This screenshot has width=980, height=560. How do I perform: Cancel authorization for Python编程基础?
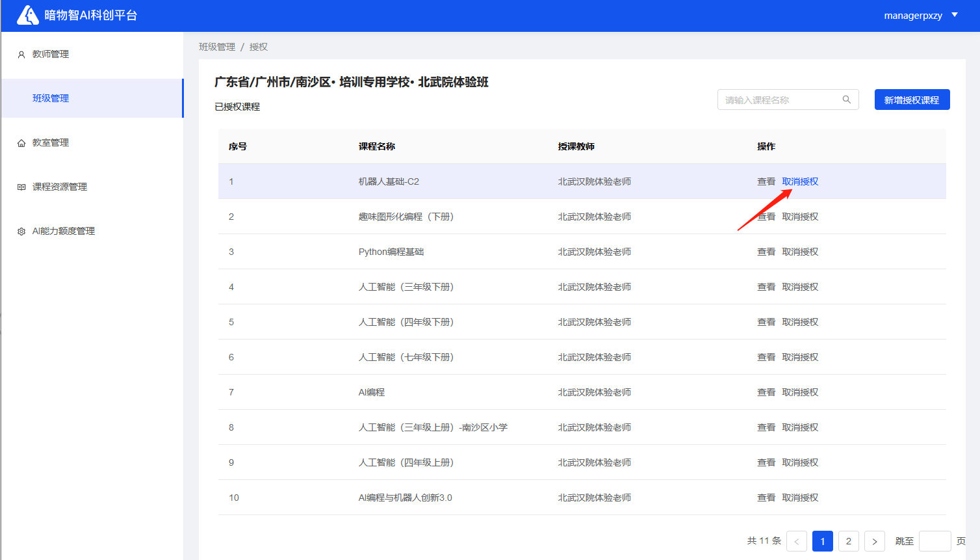tap(800, 252)
